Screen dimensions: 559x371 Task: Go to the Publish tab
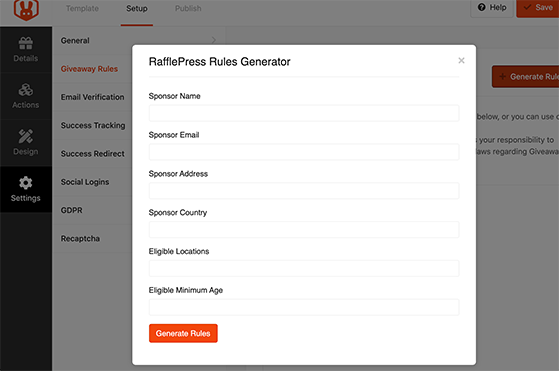(x=188, y=9)
